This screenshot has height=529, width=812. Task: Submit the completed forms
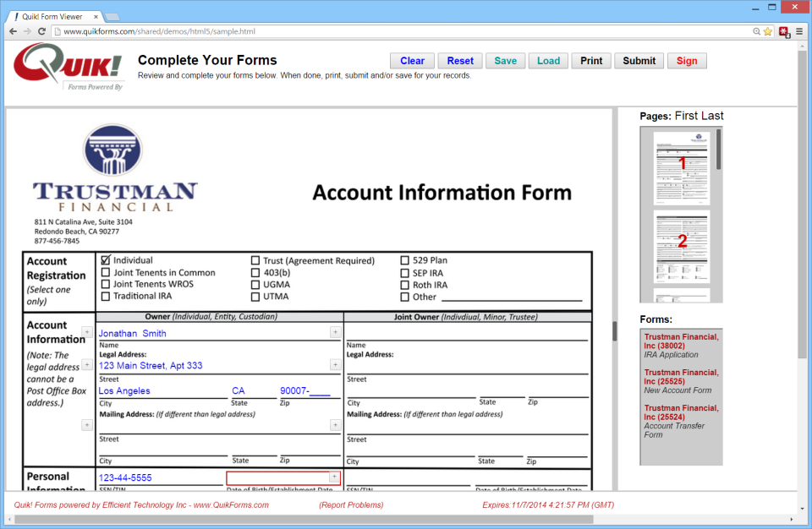[x=639, y=61]
